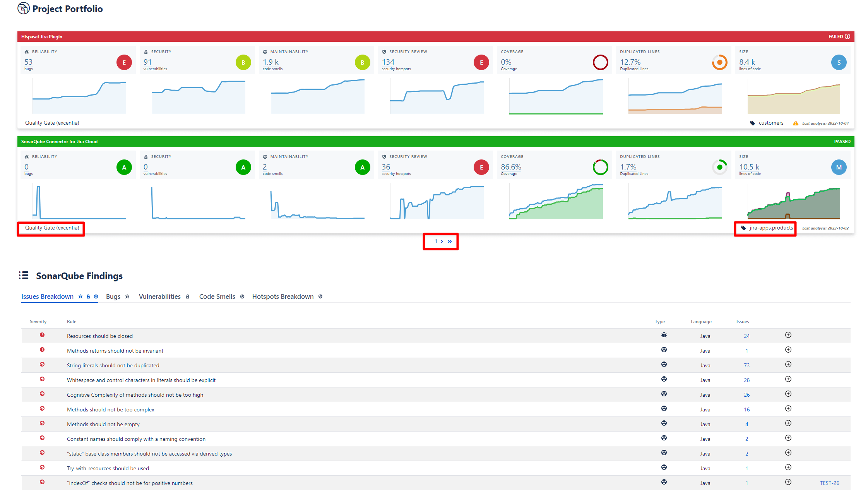The height and width of the screenshot is (490, 868).
Task: Expand the Cognitive Complexity row
Action: tap(788, 394)
